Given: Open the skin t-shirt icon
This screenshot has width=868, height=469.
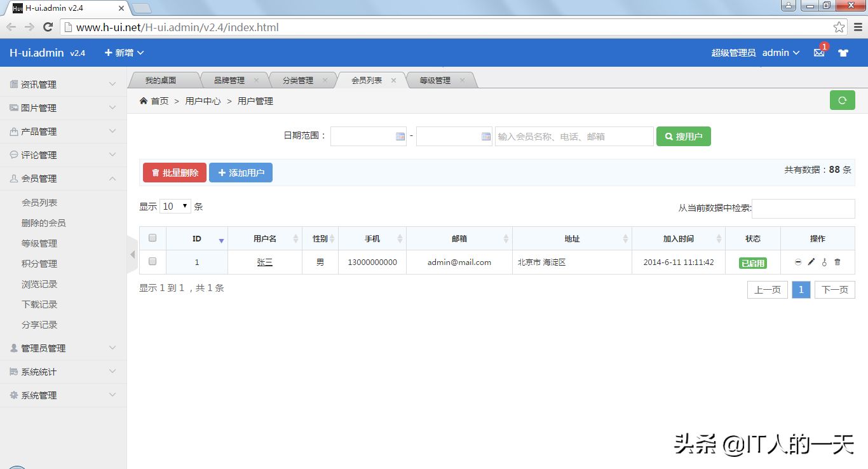Looking at the screenshot, I should (843, 53).
